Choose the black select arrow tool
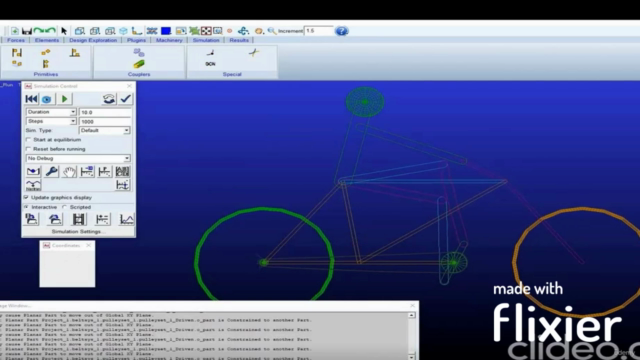This screenshot has width=640, height=360. click(x=64, y=31)
